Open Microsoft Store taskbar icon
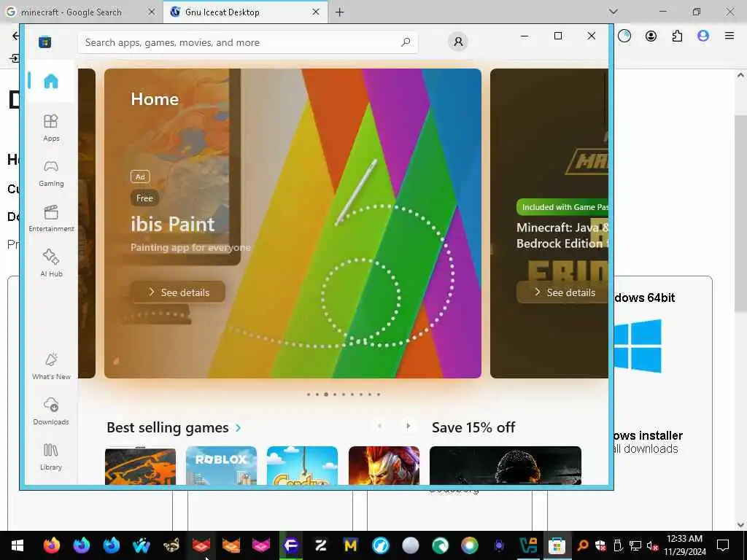This screenshot has width=747, height=560. tap(557, 545)
